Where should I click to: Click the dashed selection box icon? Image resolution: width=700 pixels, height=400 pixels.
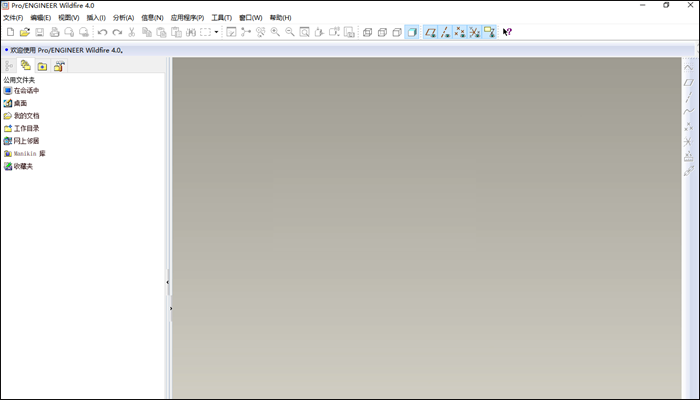click(205, 32)
